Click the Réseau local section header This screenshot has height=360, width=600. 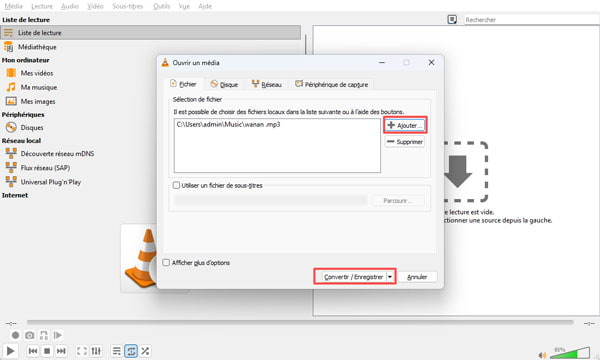(x=21, y=140)
